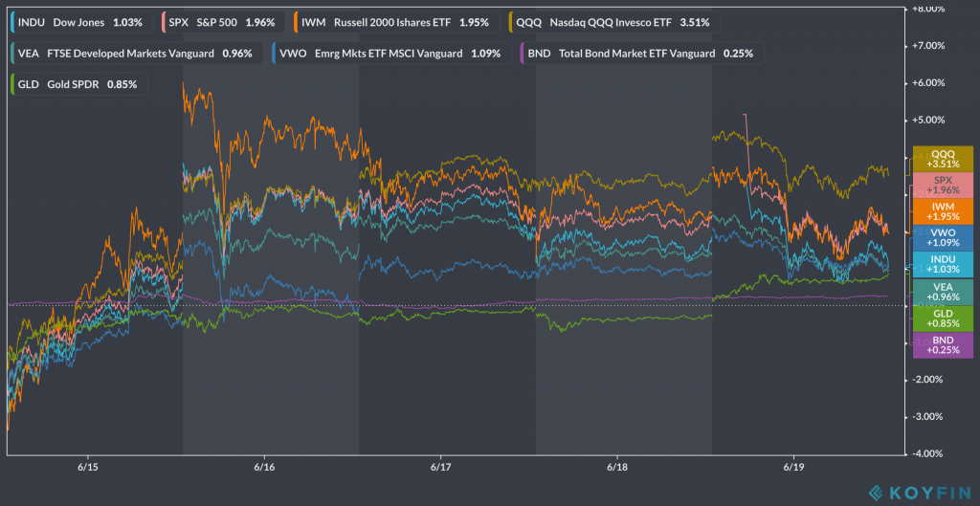Click the green GLD Gold SPDR legend color bar
980x506 pixels.
click(x=11, y=84)
